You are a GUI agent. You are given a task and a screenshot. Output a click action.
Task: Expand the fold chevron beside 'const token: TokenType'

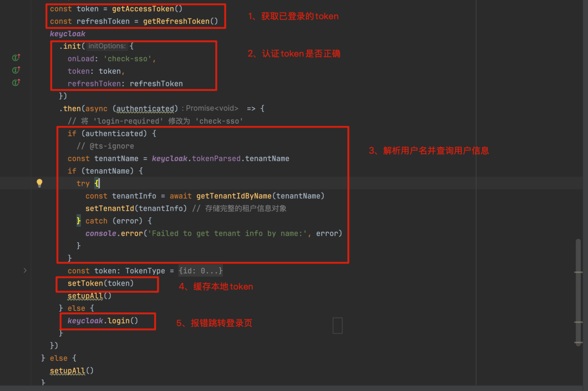25,270
